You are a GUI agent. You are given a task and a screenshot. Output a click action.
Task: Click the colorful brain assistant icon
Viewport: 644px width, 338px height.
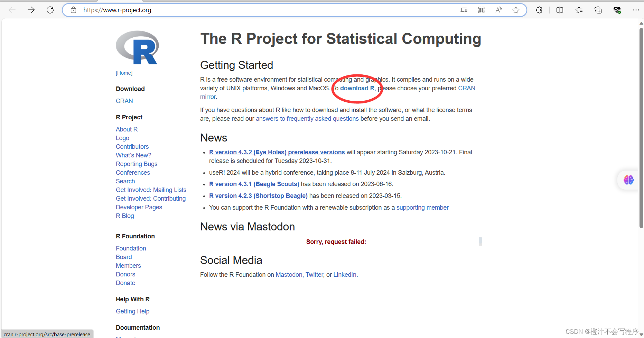(628, 180)
